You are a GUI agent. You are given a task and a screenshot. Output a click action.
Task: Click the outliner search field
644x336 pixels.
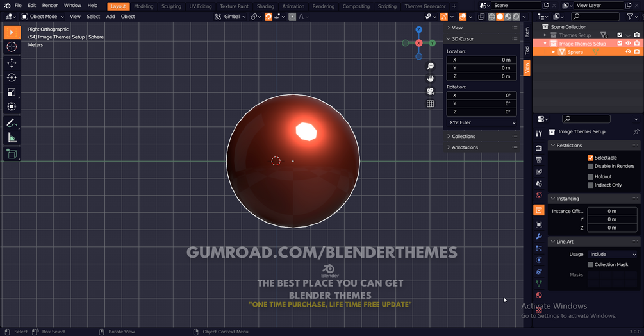click(595, 17)
